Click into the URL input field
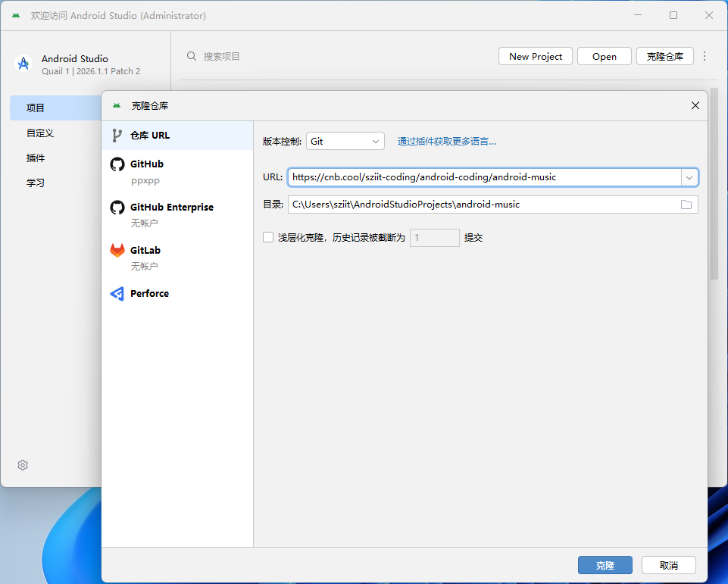 [x=484, y=177]
